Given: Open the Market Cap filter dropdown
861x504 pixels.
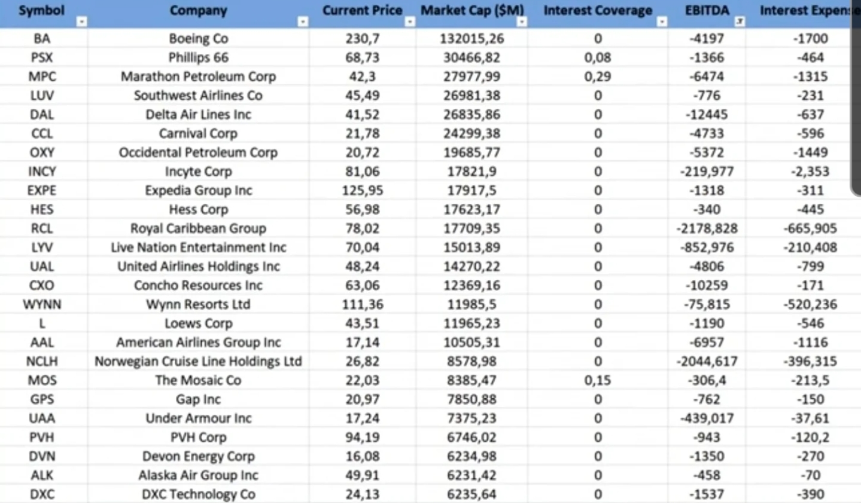Looking at the screenshot, I should click(522, 22).
